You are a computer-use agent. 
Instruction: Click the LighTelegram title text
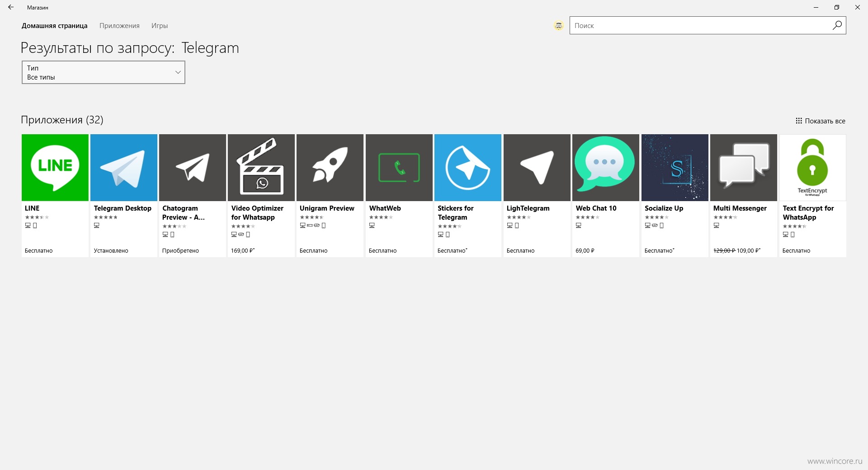[x=528, y=208]
